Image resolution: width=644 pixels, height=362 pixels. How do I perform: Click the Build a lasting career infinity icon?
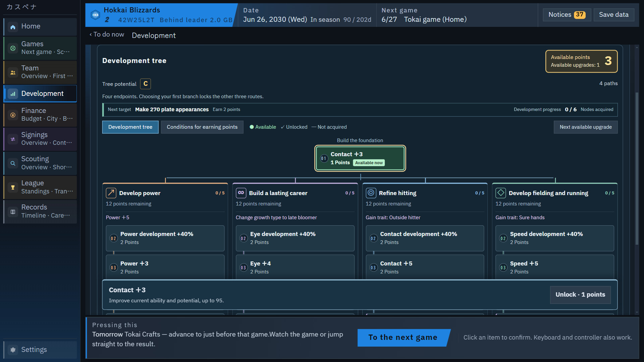click(241, 193)
